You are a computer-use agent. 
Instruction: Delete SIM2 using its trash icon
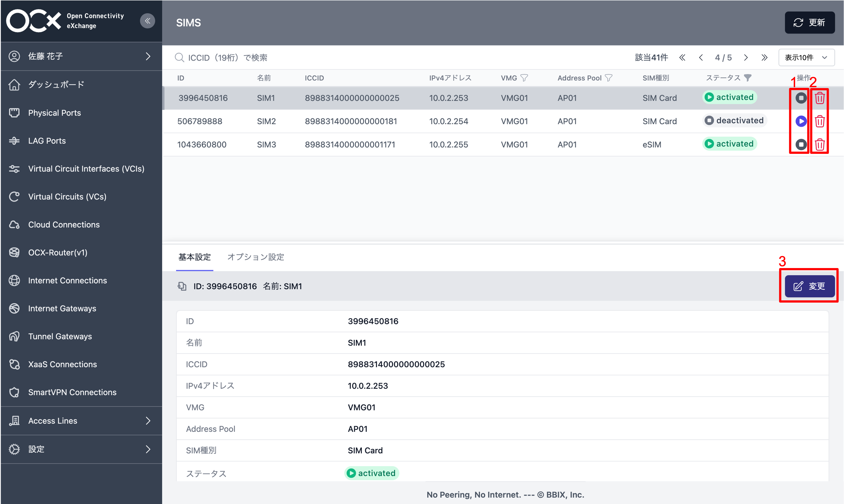point(819,121)
